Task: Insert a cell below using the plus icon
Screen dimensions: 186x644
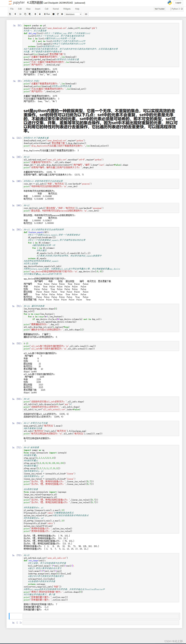Action: 15,14
